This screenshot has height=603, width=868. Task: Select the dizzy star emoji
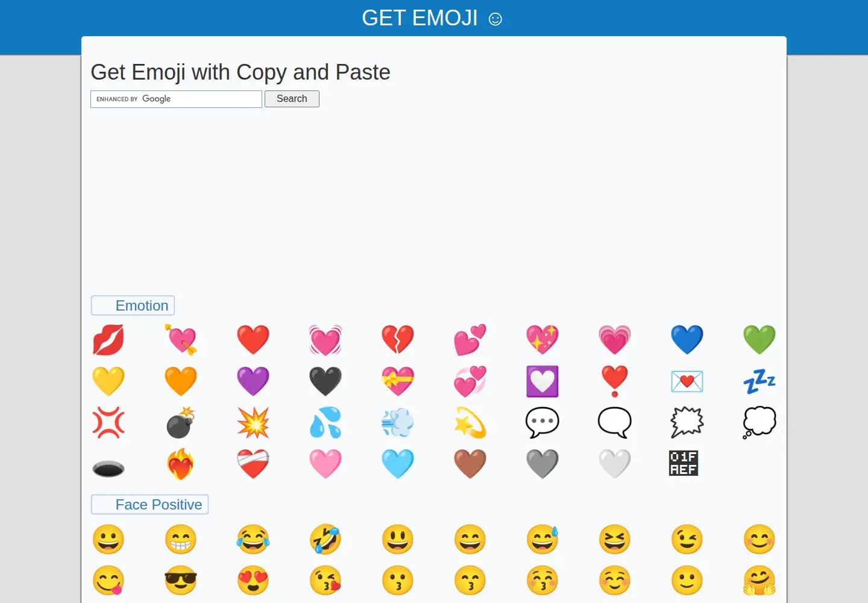(x=470, y=423)
